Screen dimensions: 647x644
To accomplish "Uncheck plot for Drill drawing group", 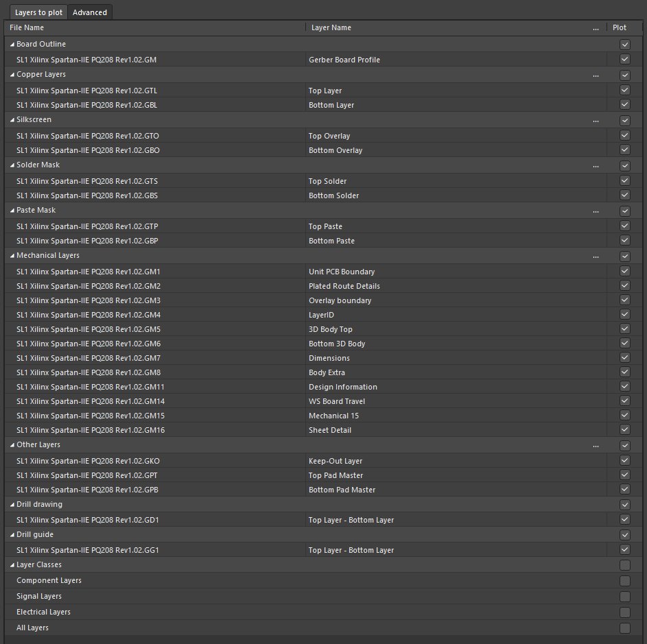I will point(625,505).
